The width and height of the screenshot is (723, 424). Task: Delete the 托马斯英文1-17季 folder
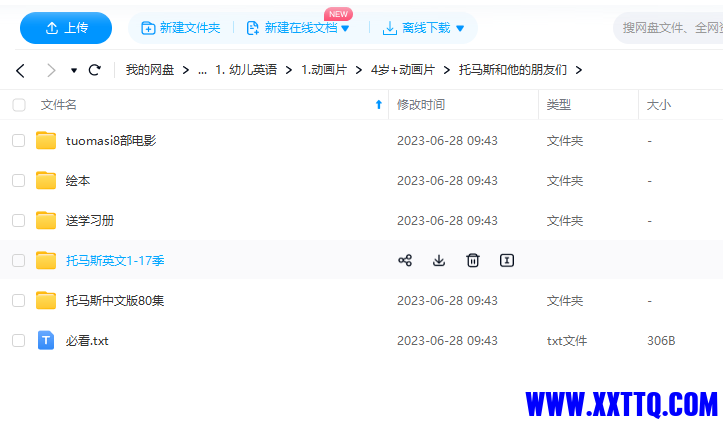[x=473, y=261]
